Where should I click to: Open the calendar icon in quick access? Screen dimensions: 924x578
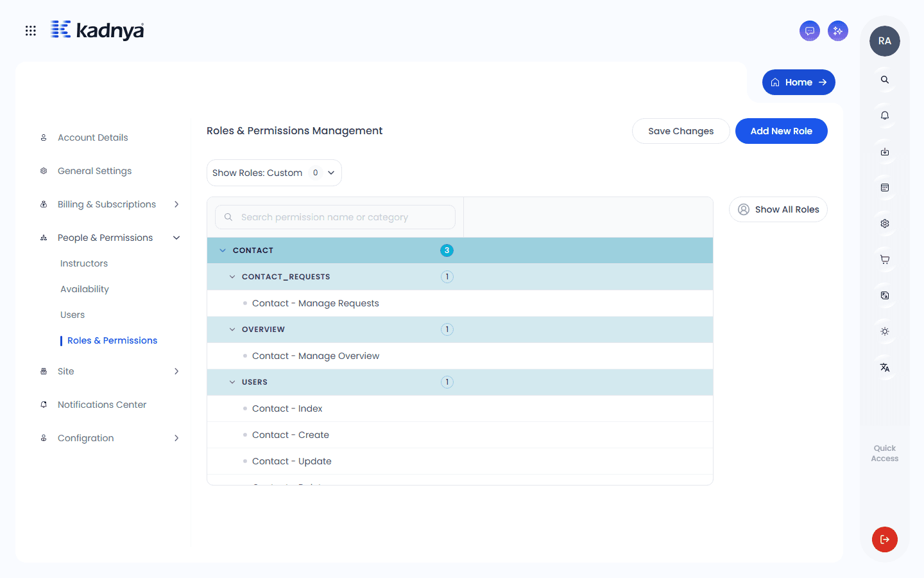point(885,188)
